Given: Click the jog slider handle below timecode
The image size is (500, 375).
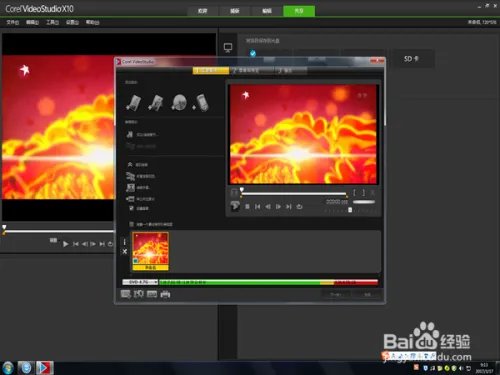Looking at the screenshot, I should (x=350, y=210).
